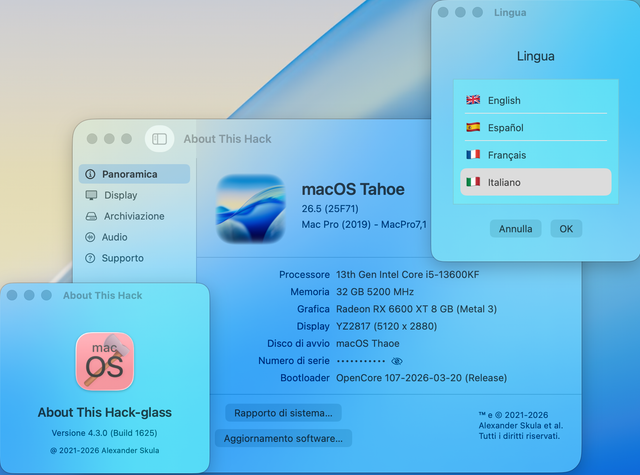
Task: Click @ 2021-2026 Alexander Skula copyright text
Action: [x=104, y=451]
